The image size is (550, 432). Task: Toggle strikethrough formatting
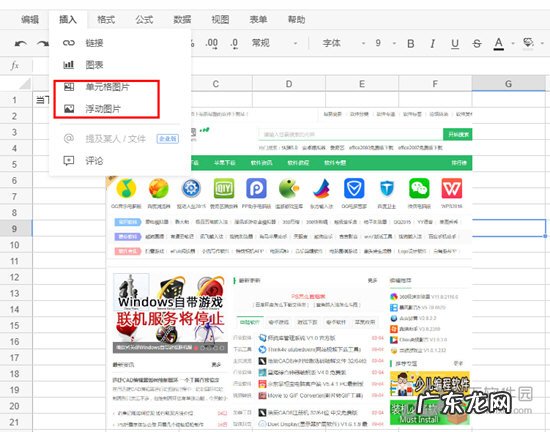point(477,43)
